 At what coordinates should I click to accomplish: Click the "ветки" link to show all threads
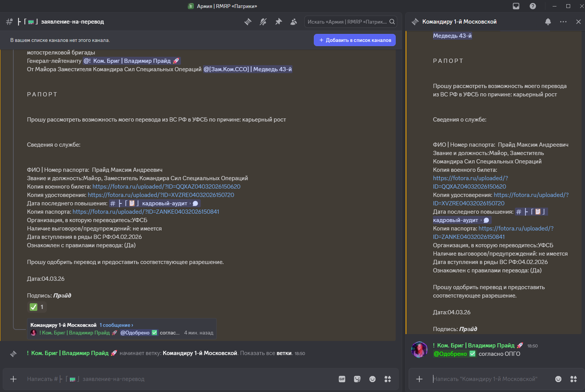coord(284,353)
